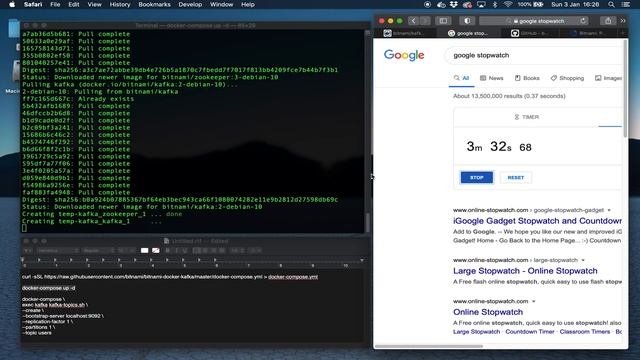The image size is (640, 360).
Task: Reload the Safari page
Action: coord(583,21)
